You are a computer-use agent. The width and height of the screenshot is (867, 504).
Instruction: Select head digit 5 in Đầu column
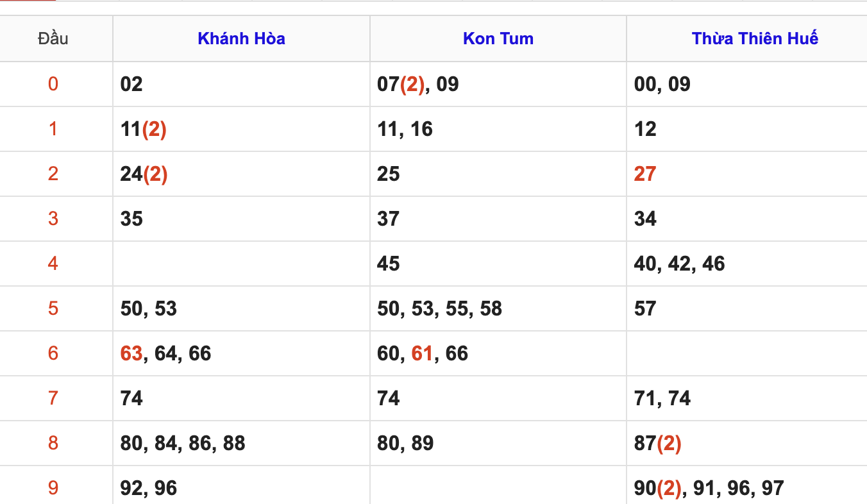click(x=53, y=308)
